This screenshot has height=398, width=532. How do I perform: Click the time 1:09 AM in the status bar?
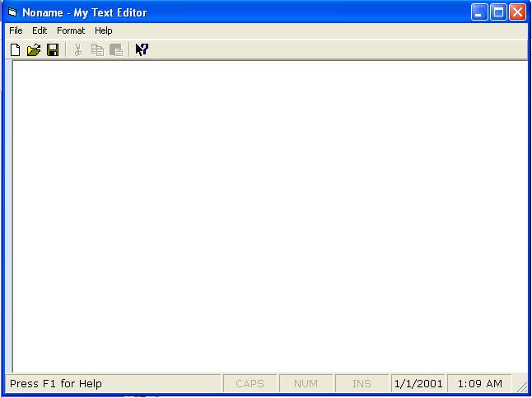click(479, 384)
